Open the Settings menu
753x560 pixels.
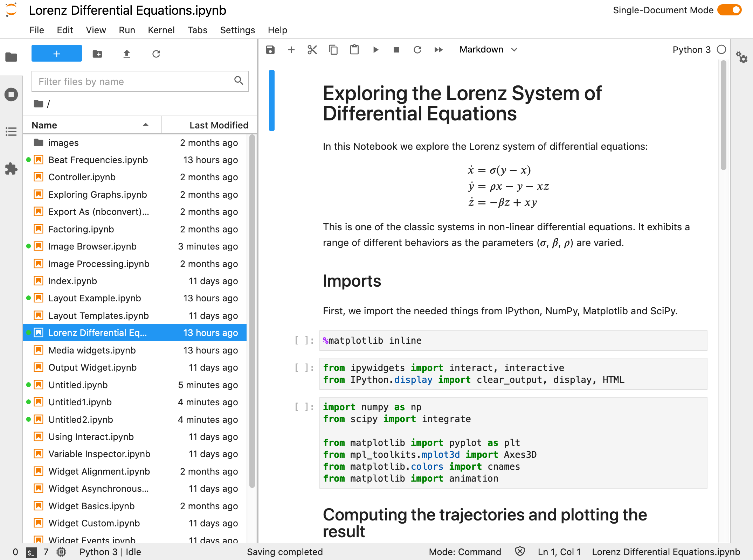(x=237, y=30)
